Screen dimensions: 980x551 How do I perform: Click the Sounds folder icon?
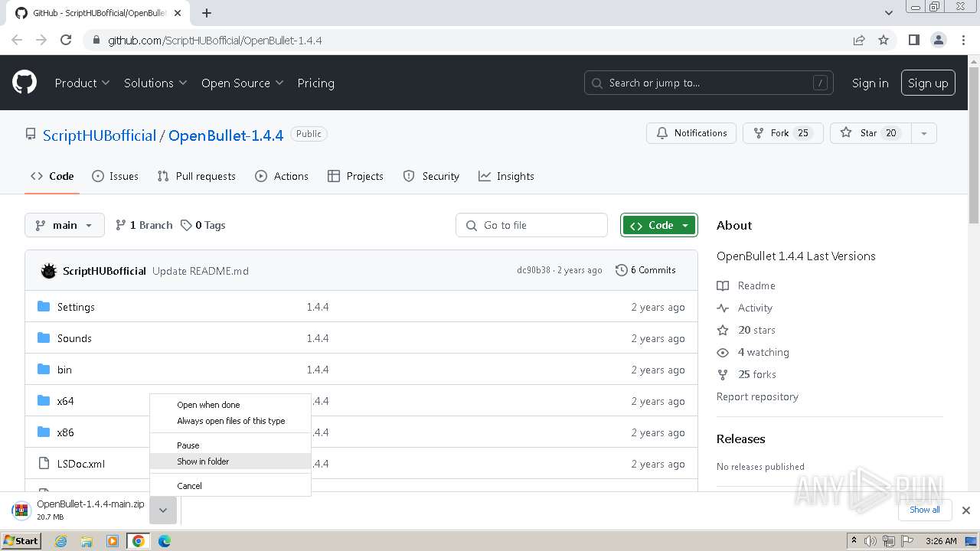pos(44,338)
